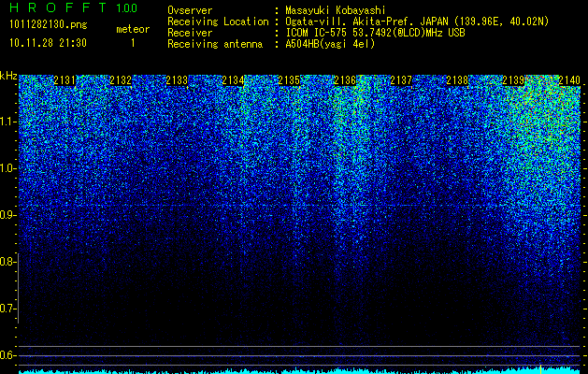Viewport: 588px width, 374px height.
Task: Click the 2139 time marker
Action: [x=513, y=80]
